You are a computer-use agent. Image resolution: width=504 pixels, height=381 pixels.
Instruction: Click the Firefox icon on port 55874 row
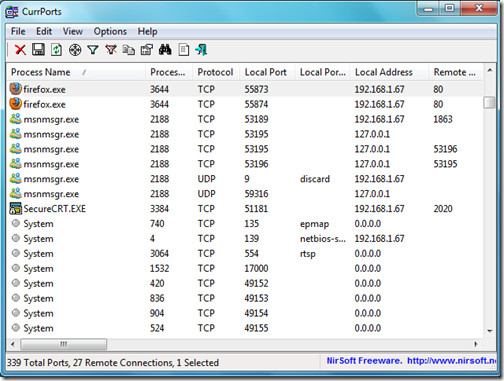[15, 104]
